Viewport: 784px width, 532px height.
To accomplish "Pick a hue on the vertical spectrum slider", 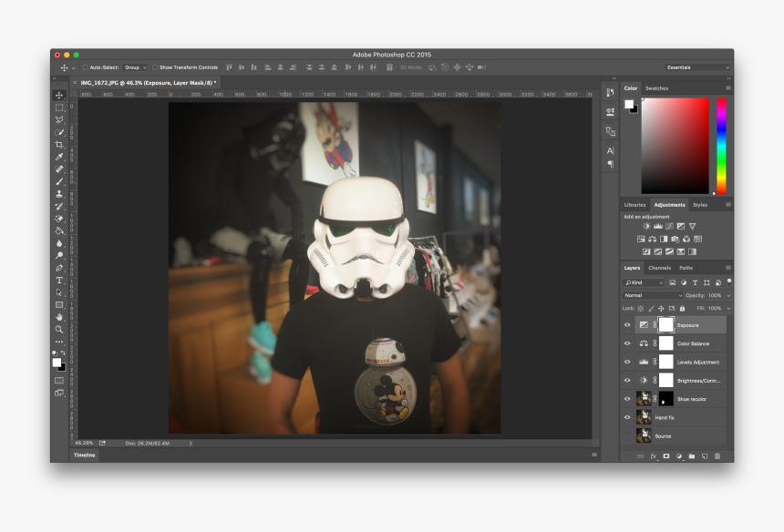I will (721, 146).
